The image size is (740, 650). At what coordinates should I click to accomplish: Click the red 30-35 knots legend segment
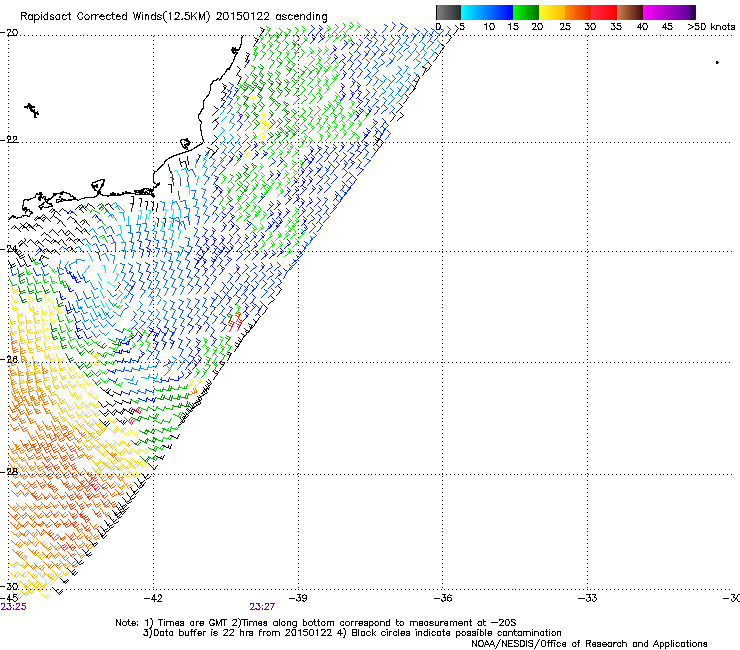point(604,12)
